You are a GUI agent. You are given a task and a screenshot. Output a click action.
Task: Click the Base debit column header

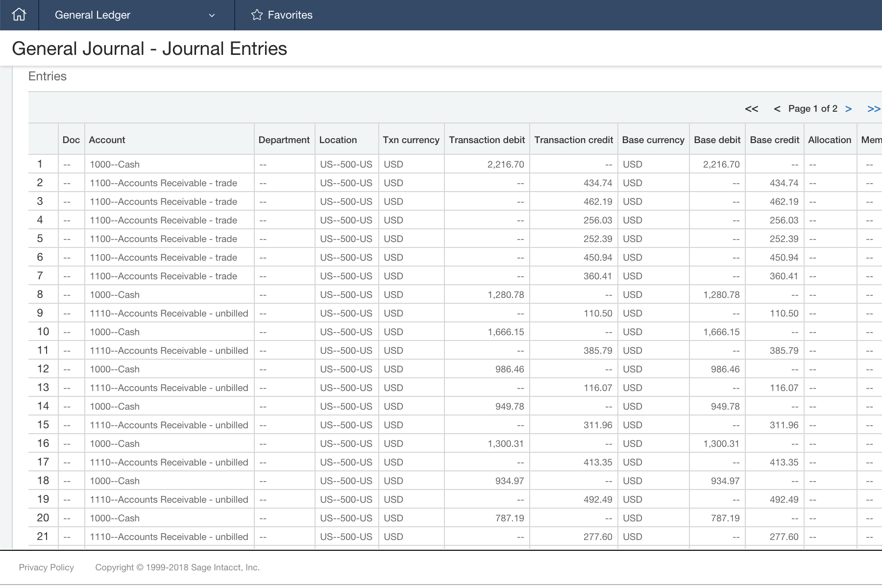click(x=717, y=140)
